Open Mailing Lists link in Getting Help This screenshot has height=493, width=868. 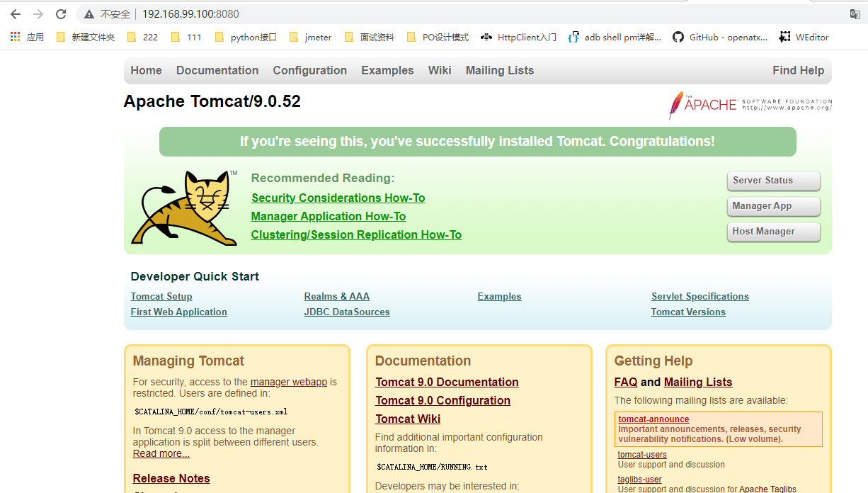[698, 382]
